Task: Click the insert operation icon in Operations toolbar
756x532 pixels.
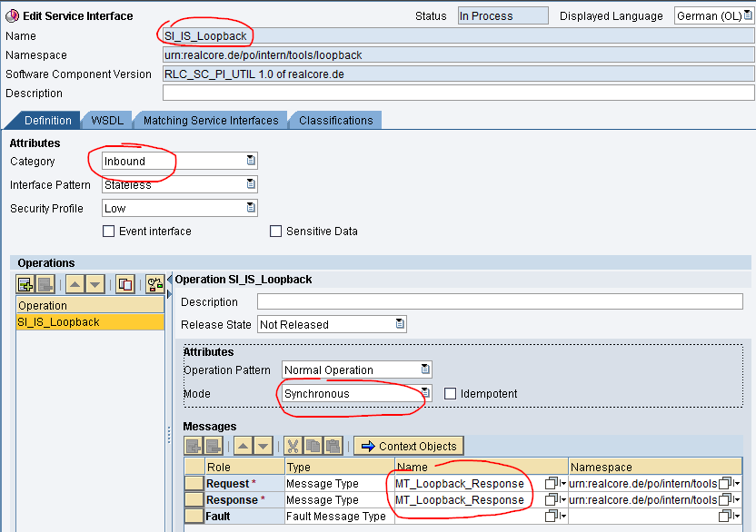Action: (x=25, y=284)
